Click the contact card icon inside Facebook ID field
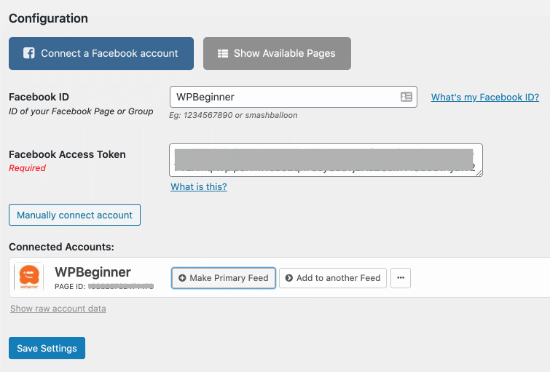Viewport: 550px width, 372px height. click(x=406, y=97)
